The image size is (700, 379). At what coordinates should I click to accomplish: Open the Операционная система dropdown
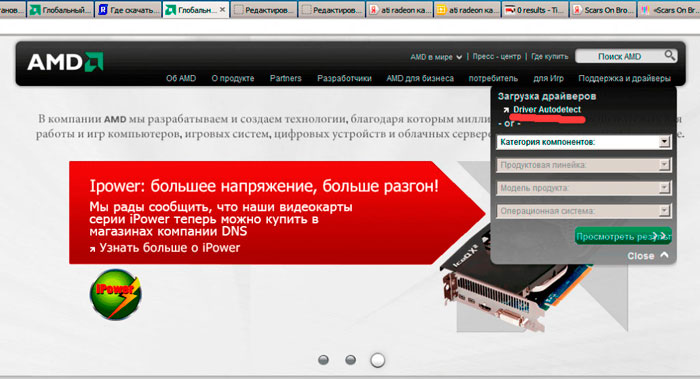click(583, 211)
